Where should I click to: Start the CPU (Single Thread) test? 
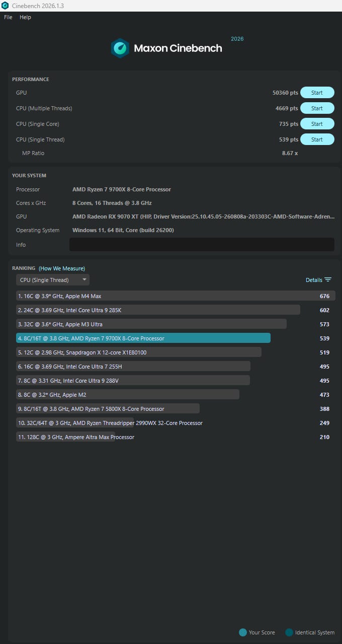point(317,139)
